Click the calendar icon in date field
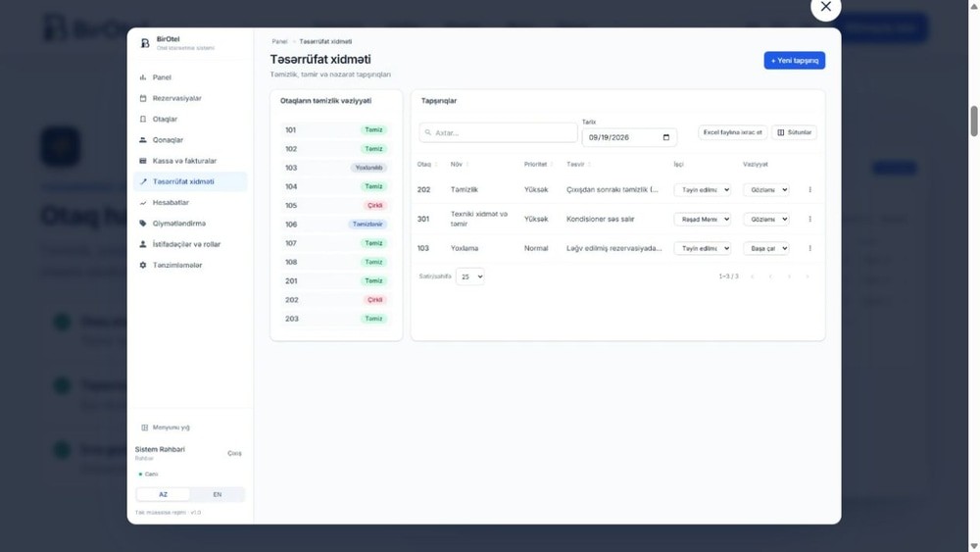The image size is (980, 552). (x=665, y=137)
